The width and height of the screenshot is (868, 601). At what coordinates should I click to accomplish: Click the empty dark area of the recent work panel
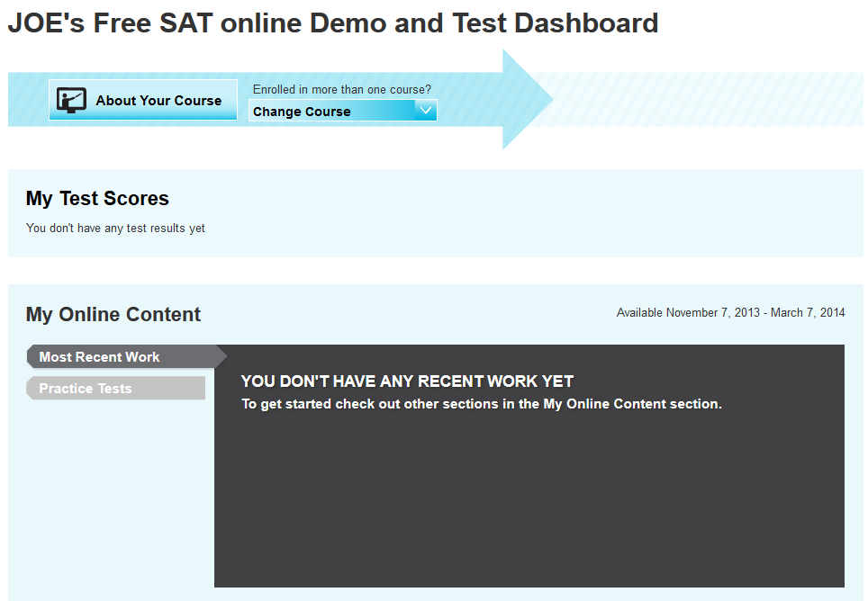point(529,504)
